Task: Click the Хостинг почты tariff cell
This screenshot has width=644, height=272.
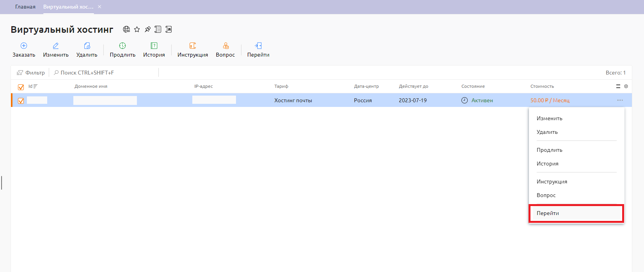Action: [x=293, y=100]
